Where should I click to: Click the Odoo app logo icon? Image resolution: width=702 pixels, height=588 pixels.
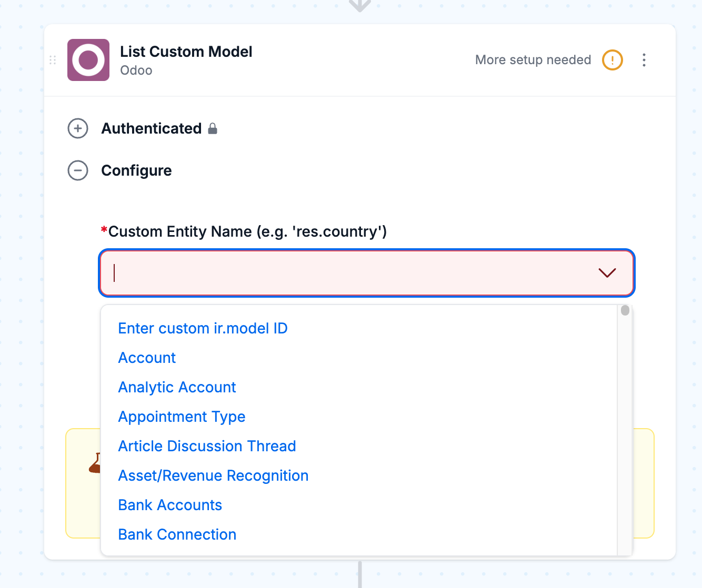click(88, 60)
